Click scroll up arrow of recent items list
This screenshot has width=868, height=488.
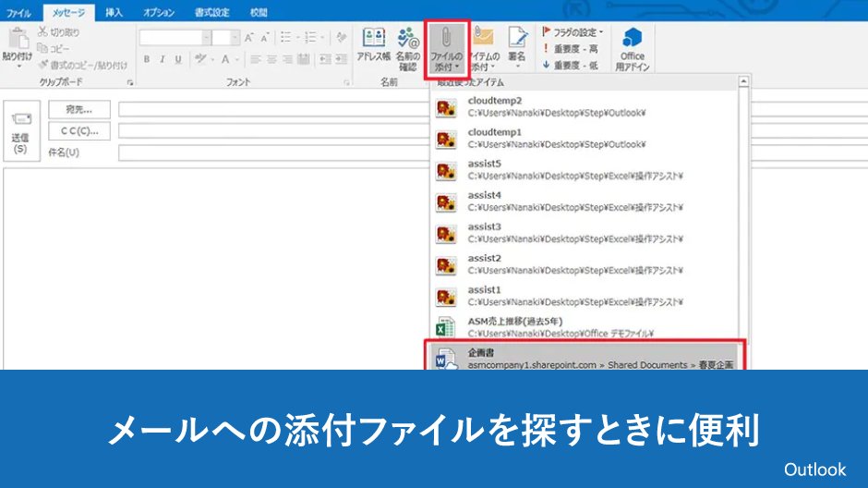click(x=743, y=82)
